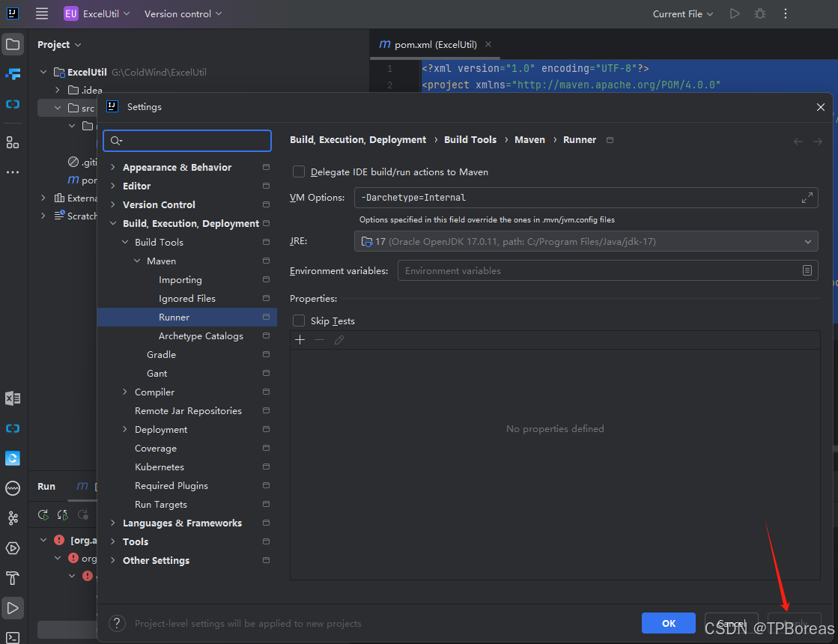Close the pom.xml editor tab
Image resolution: width=838 pixels, height=644 pixels.
coord(488,44)
